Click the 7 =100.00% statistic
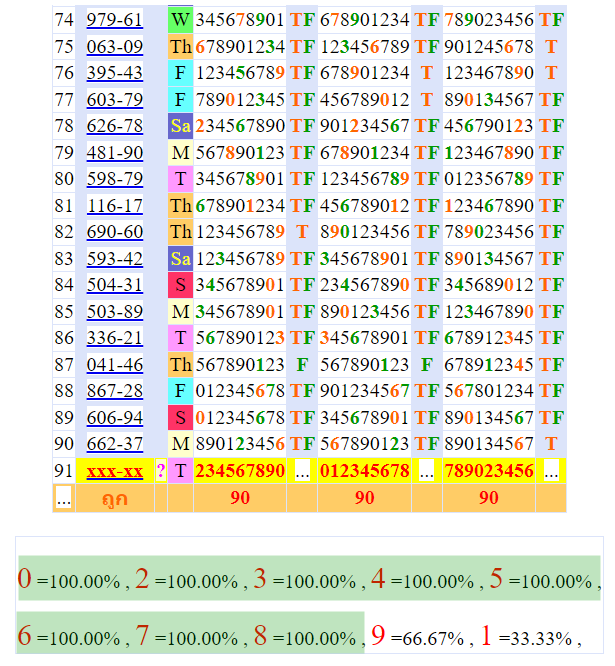This screenshot has height=666, width=615. (187, 636)
